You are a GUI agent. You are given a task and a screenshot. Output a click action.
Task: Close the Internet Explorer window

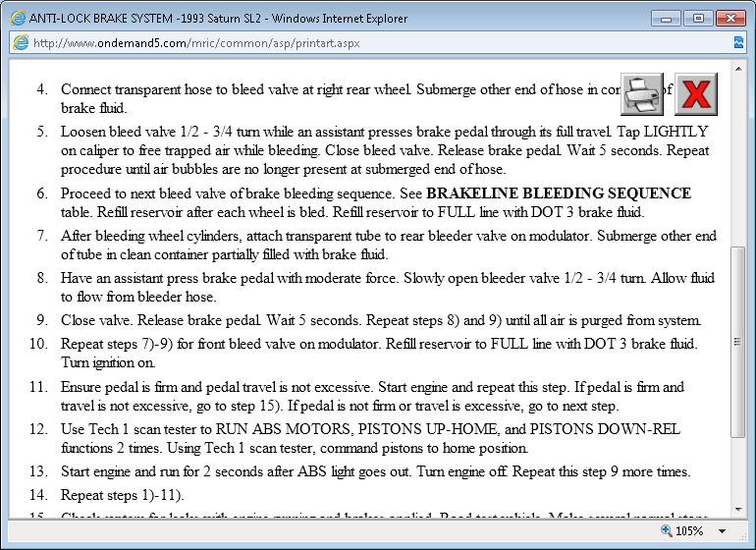point(730,19)
